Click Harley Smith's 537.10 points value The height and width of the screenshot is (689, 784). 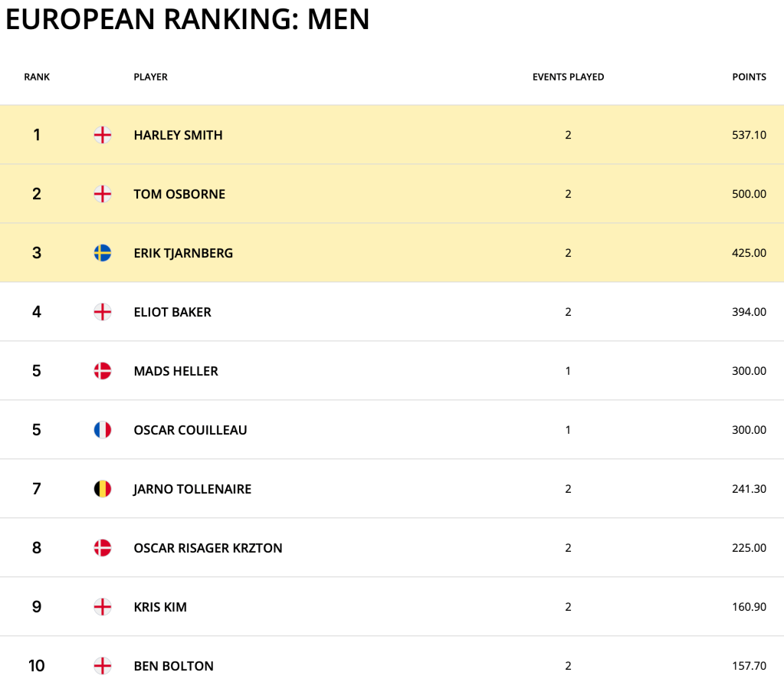[x=749, y=136]
